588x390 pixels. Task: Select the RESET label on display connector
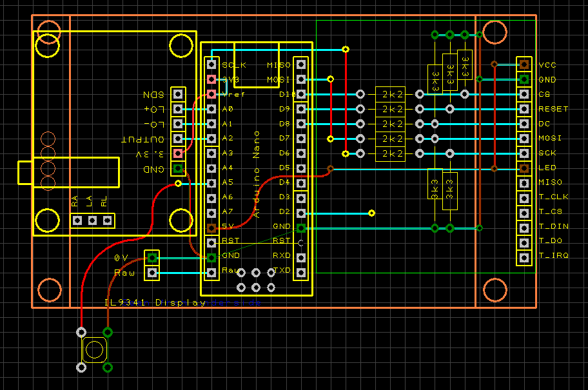click(553, 109)
